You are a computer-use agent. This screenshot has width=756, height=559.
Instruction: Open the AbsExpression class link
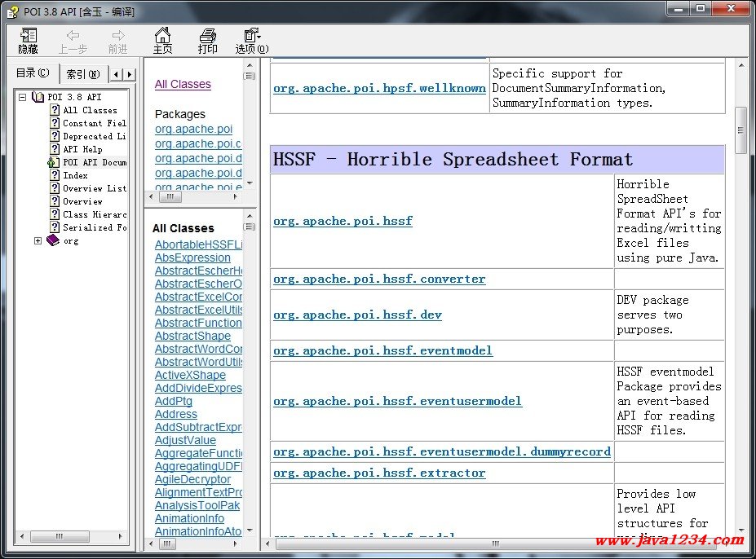(192, 257)
